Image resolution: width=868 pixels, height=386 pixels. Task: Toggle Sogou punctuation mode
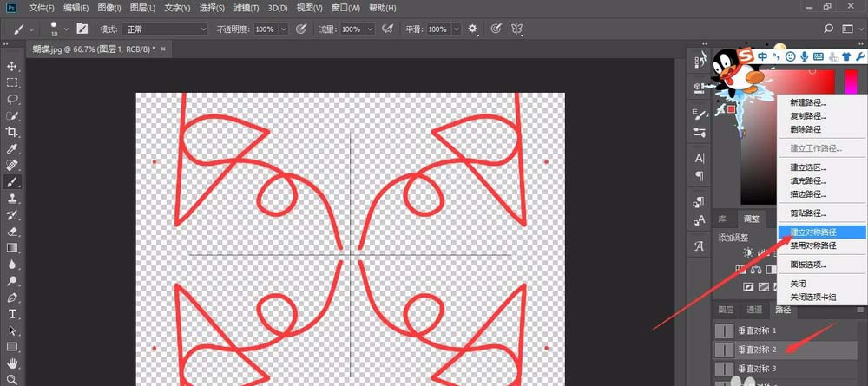point(776,56)
